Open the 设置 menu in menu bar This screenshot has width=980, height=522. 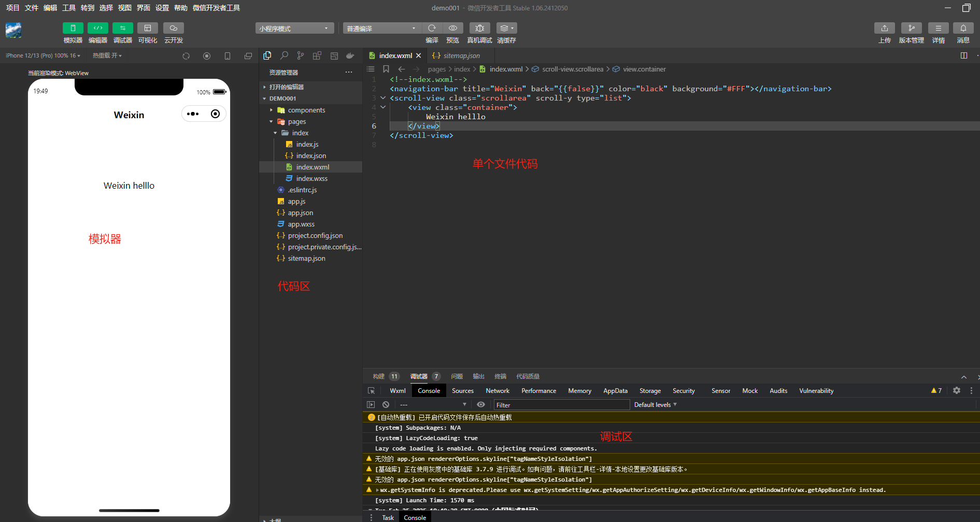[x=162, y=8]
